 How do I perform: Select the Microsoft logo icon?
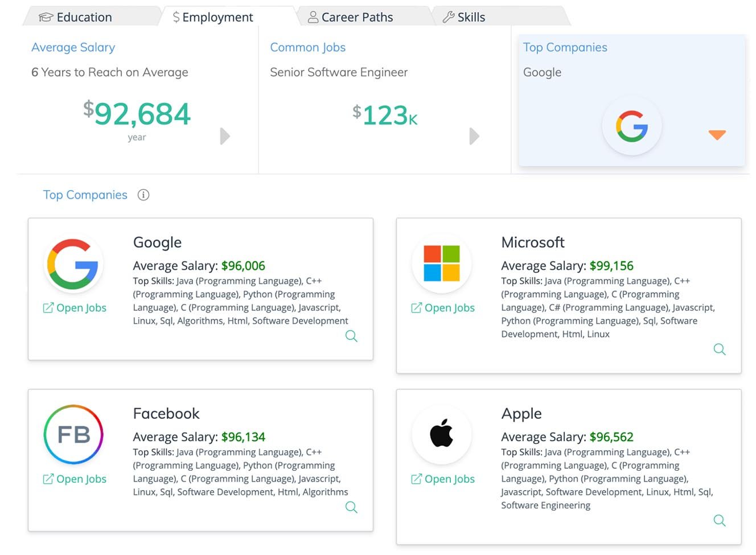coord(442,263)
